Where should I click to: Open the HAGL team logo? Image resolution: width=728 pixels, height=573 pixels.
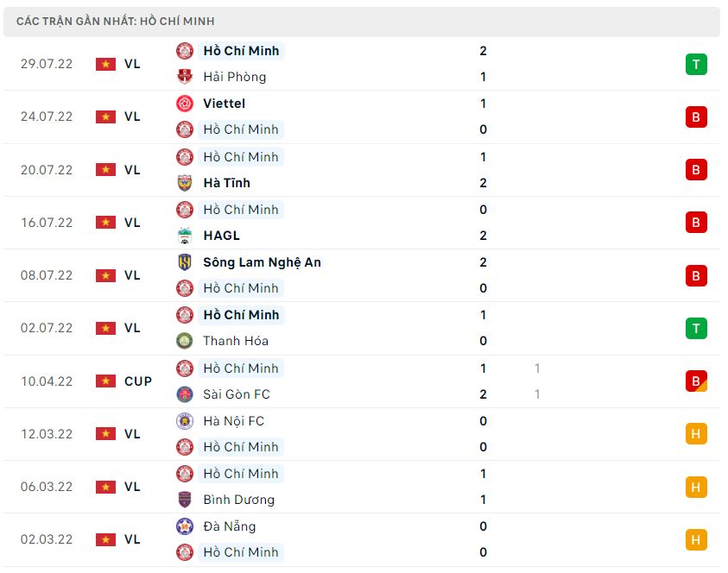(x=183, y=235)
